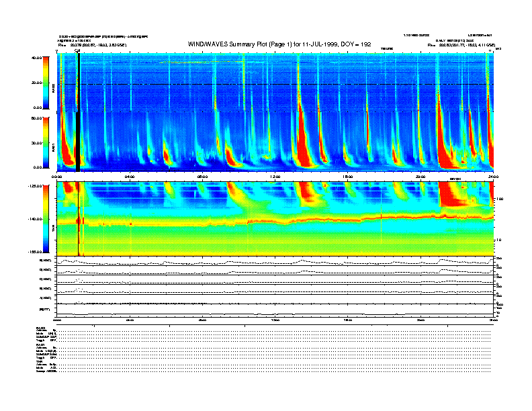532x411 pixels.
Task: Click the top-right Rs position readout
Action: pyautogui.click(x=461, y=45)
